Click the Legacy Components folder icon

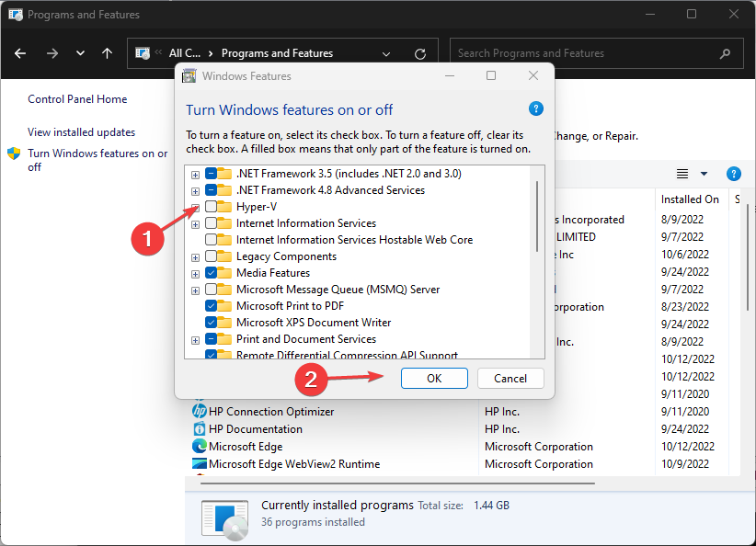click(224, 256)
